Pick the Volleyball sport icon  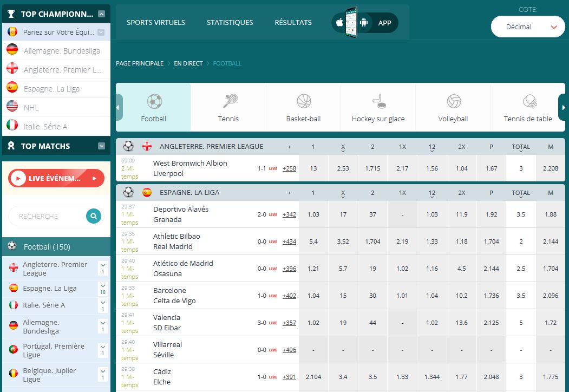pos(453,101)
